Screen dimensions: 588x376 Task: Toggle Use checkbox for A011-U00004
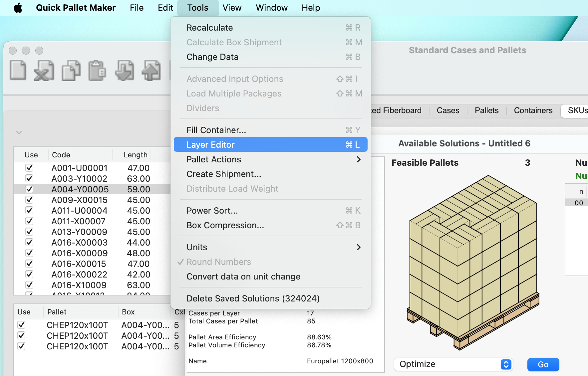pos(29,210)
